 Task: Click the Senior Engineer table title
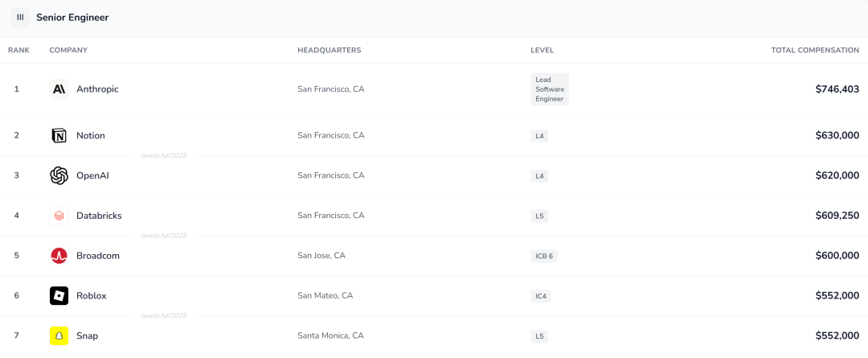[x=72, y=18]
